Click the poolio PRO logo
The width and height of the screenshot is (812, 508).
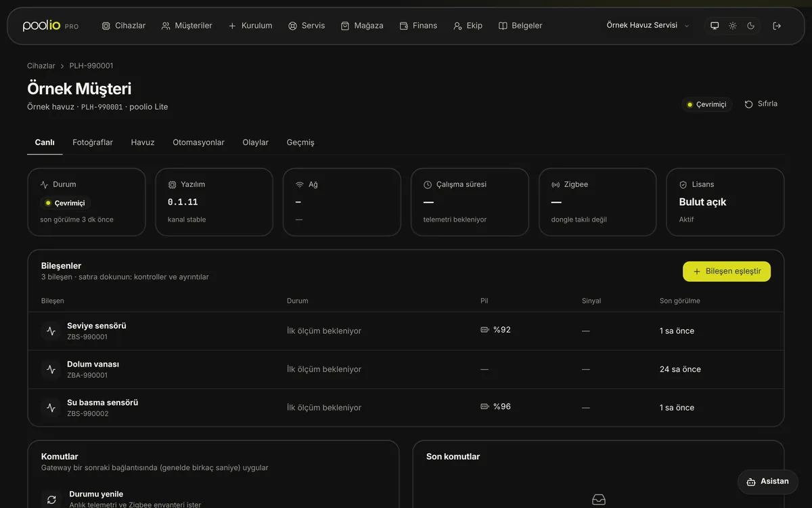(51, 26)
